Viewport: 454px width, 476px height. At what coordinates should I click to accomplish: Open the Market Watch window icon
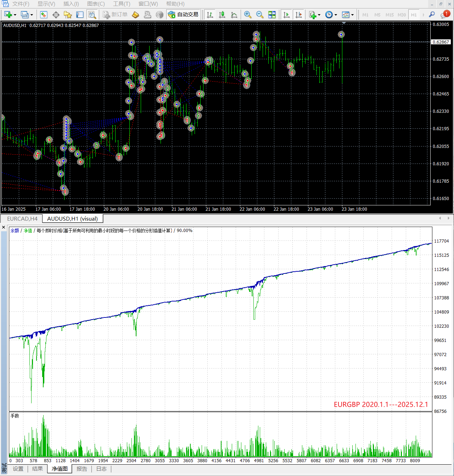[x=44, y=15]
